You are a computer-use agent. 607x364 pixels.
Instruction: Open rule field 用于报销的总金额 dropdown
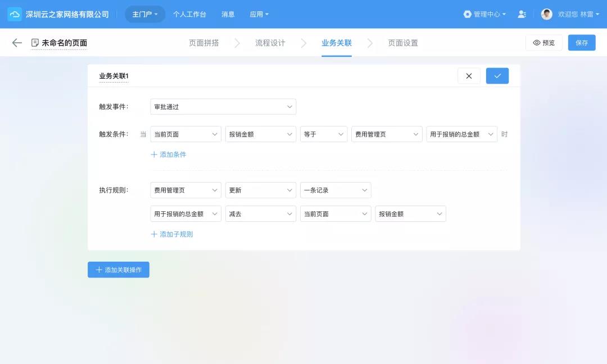(x=185, y=214)
